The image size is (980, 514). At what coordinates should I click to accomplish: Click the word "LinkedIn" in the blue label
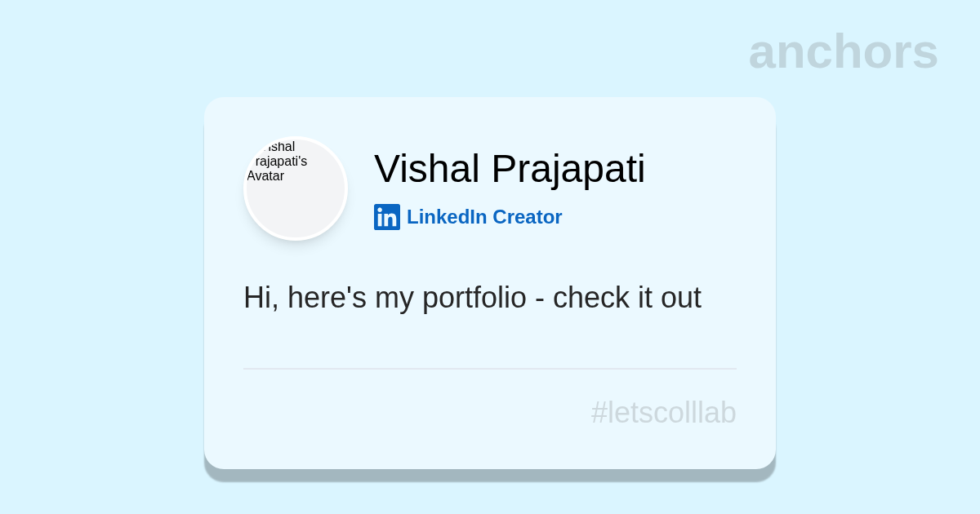point(447,217)
